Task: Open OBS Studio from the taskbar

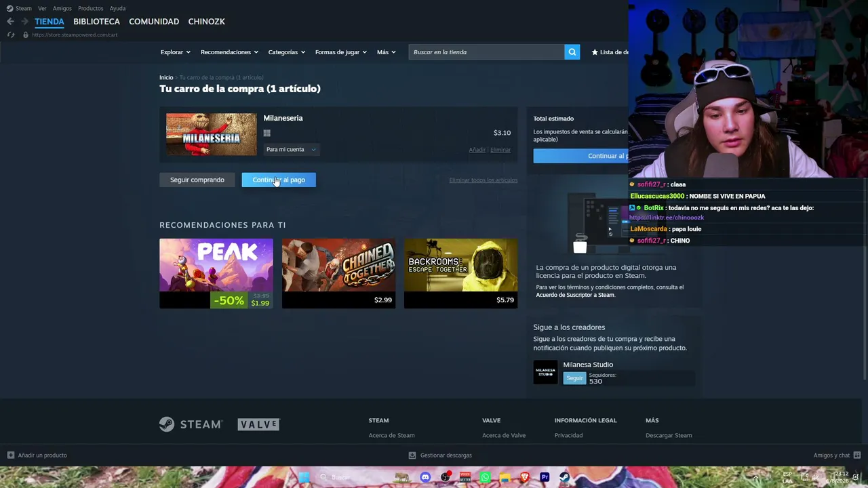Action: [446, 477]
